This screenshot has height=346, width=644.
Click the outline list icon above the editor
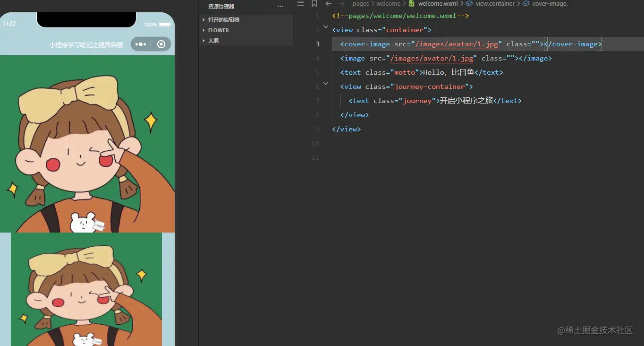[x=300, y=3]
